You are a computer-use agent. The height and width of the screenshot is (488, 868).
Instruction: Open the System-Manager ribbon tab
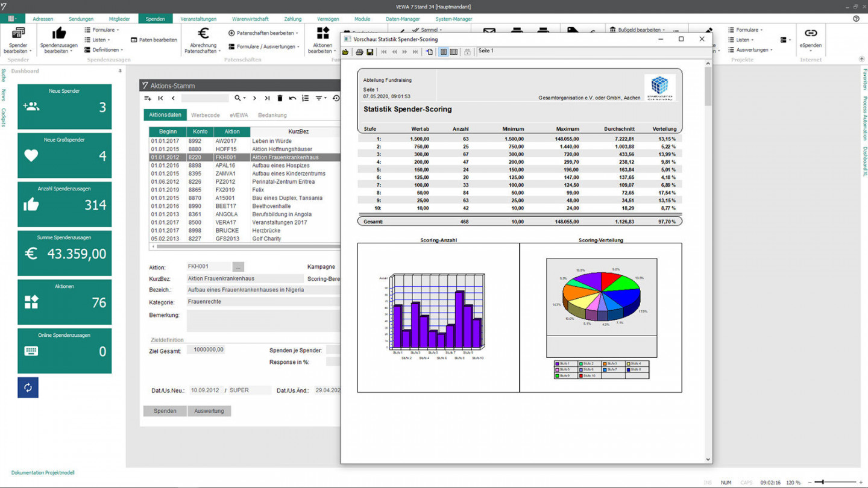(454, 19)
